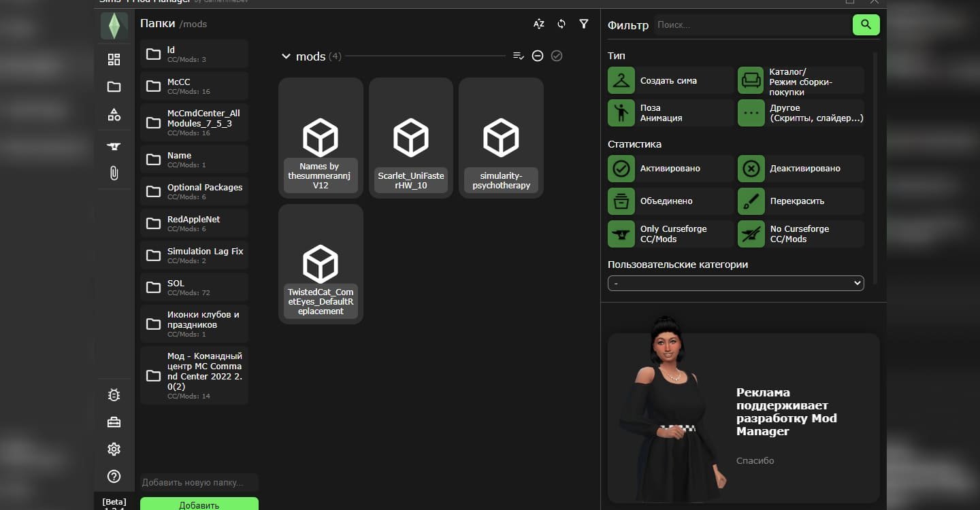Filter by Другое (Скрипты, слайдер) type
The width and height of the screenshot is (980, 510).
pyautogui.click(x=801, y=113)
